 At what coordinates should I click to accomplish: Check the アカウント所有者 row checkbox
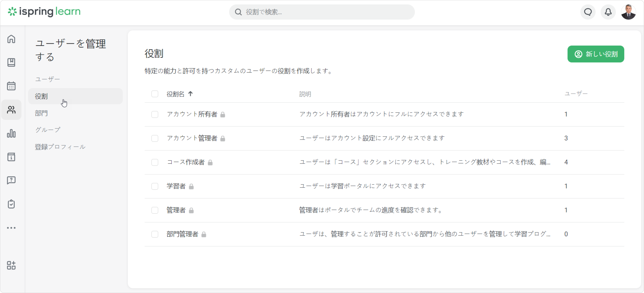pyautogui.click(x=155, y=114)
